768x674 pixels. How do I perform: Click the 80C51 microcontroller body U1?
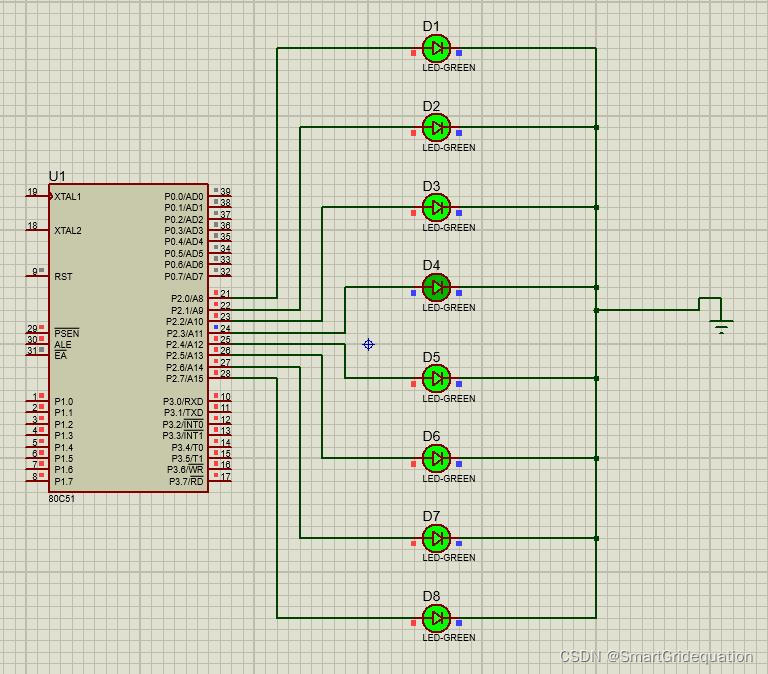pos(128,338)
